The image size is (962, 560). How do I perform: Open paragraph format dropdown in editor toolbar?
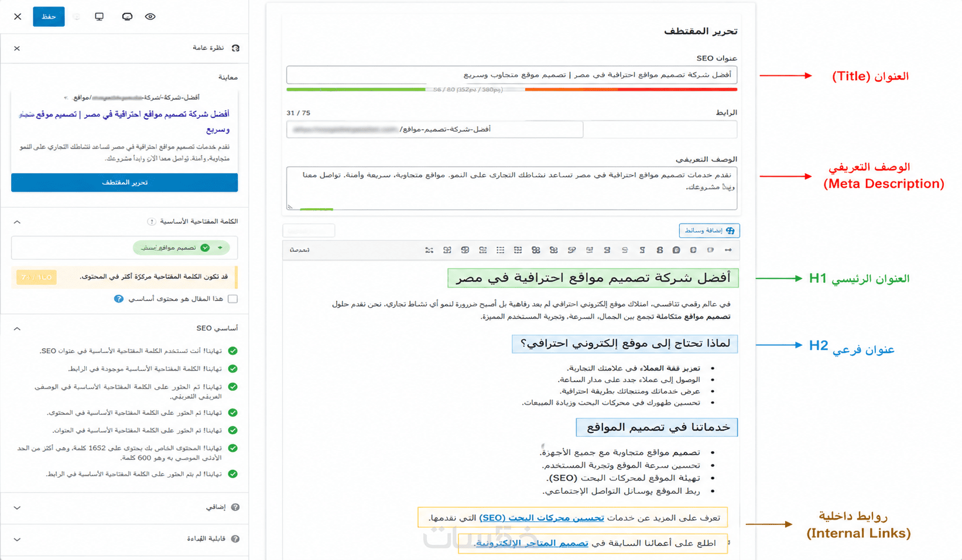coord(300,250)
